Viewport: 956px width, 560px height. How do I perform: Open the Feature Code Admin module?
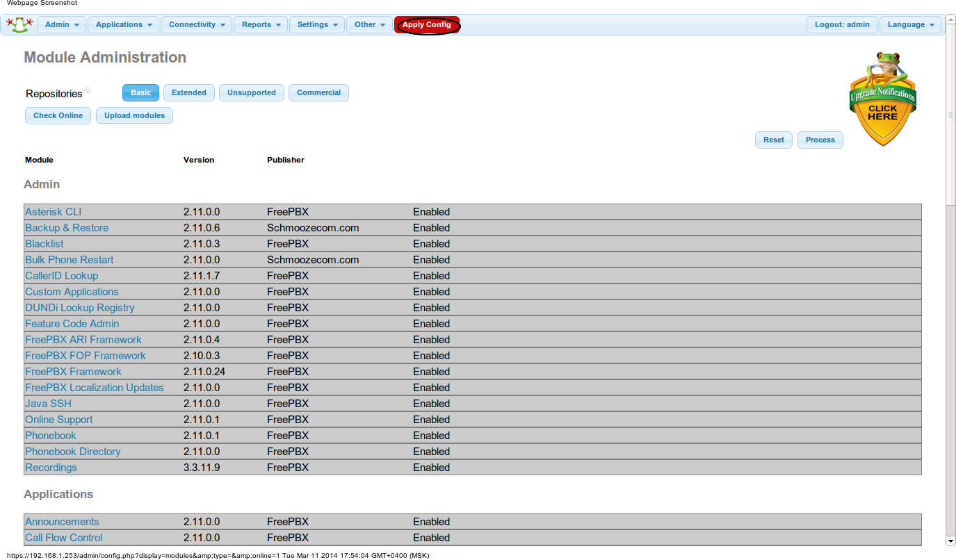[x=72, y=324]
